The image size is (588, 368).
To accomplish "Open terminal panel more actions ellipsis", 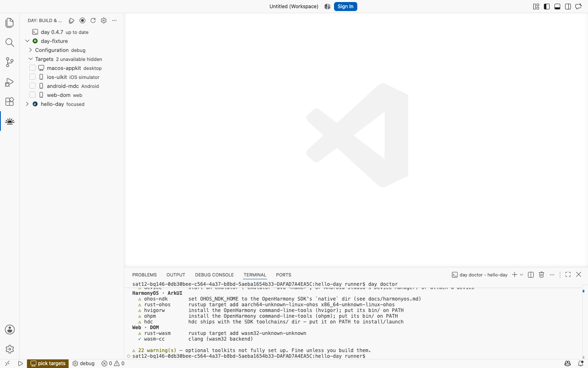I will [x=552, y=275].
